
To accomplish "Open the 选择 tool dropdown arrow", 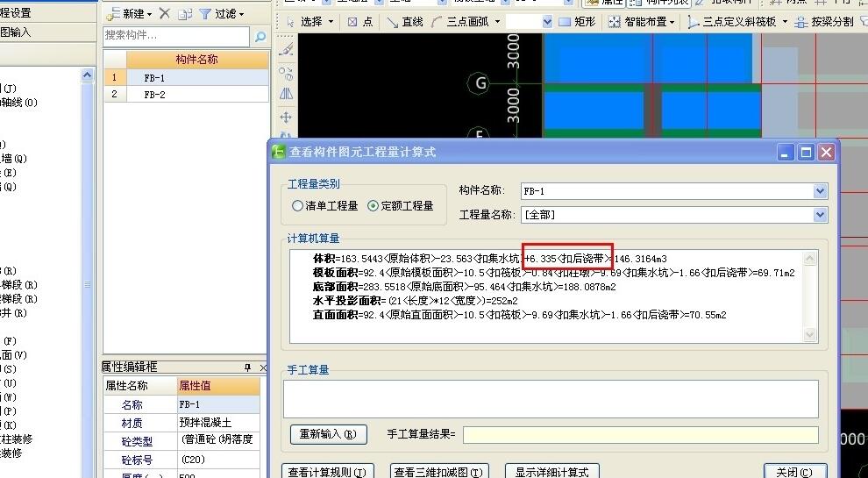I will (x=331, y=22).
